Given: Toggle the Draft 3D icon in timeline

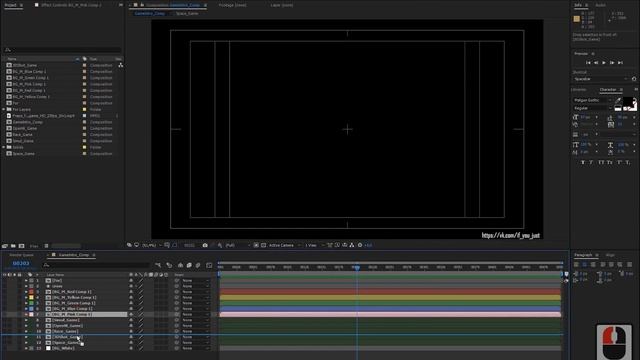Looking at the screenshot, I should [169, 265].
